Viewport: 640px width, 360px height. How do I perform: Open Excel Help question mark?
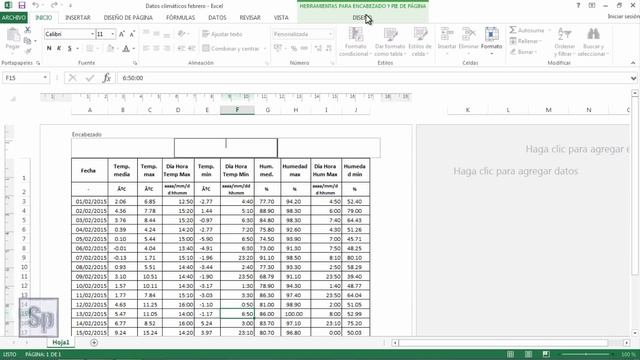578,5
